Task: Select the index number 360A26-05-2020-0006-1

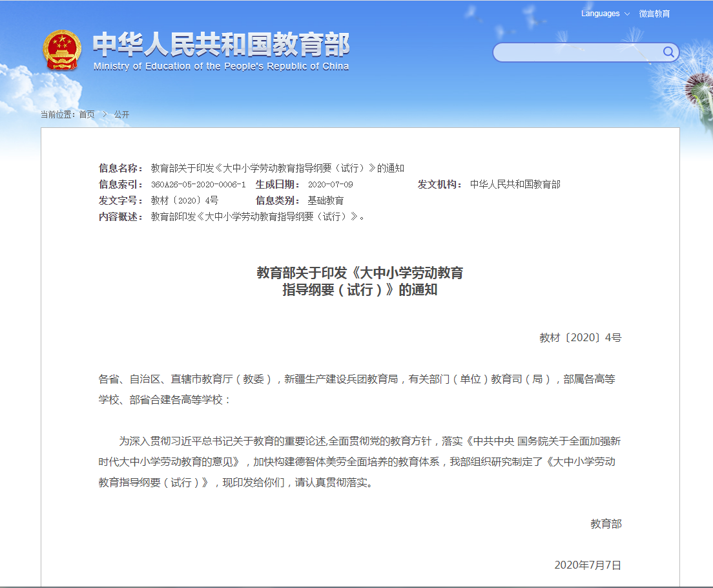Action: pyautogui.click(x=198, y=184)
